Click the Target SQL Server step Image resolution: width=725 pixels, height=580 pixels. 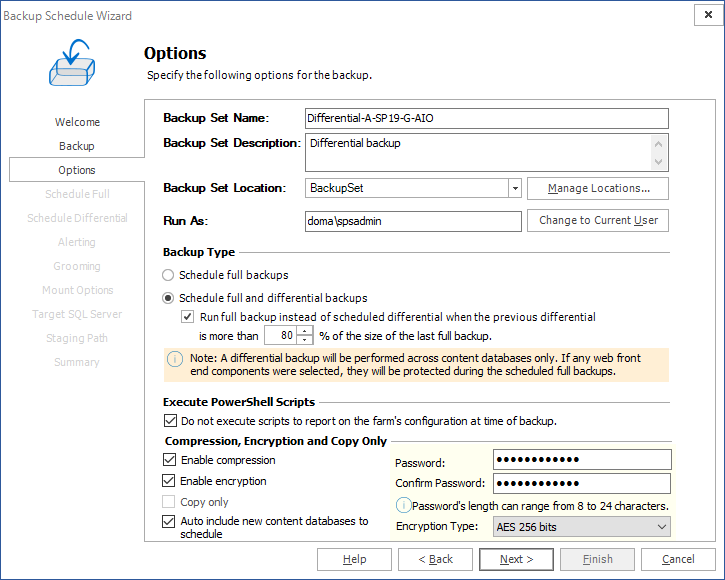[77, 315]
